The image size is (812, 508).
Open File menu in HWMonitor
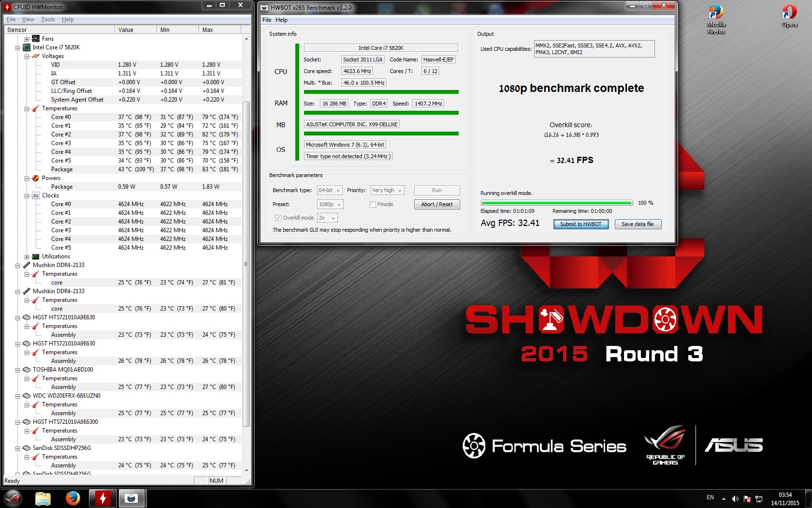click(11, 19)
